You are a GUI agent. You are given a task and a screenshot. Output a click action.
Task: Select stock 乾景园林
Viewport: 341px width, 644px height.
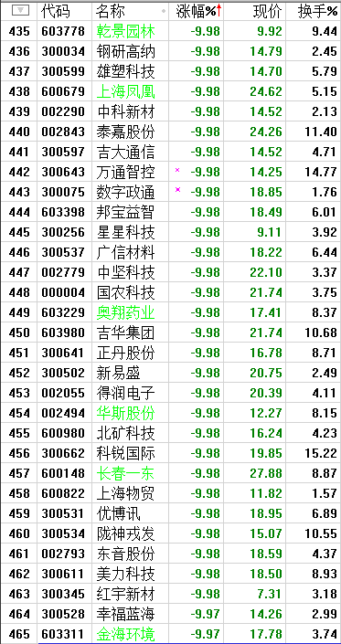pos(126,31)
